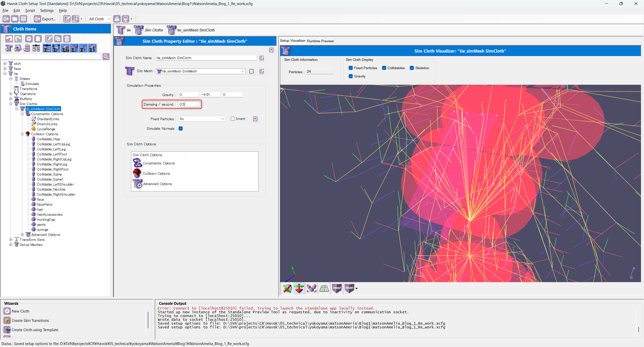
Task: Click the trash can delete icon
Action: tap(67, 39)
